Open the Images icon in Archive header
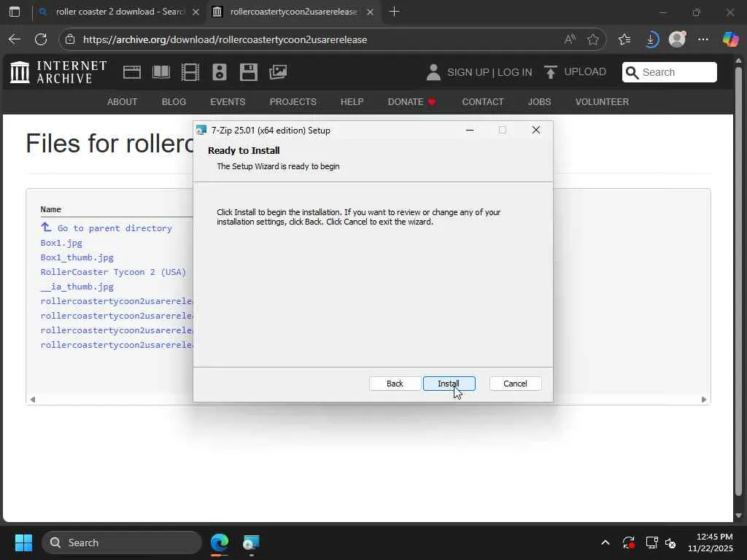Viewport: 747px width, 560px height. [278, 72]
